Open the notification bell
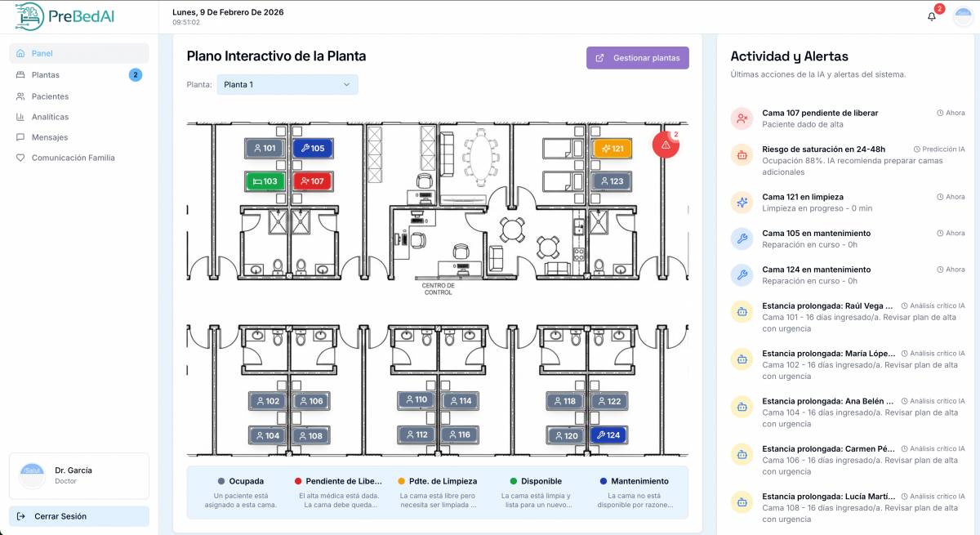This screenshot has height=535, width=980. tap(930, 15)
